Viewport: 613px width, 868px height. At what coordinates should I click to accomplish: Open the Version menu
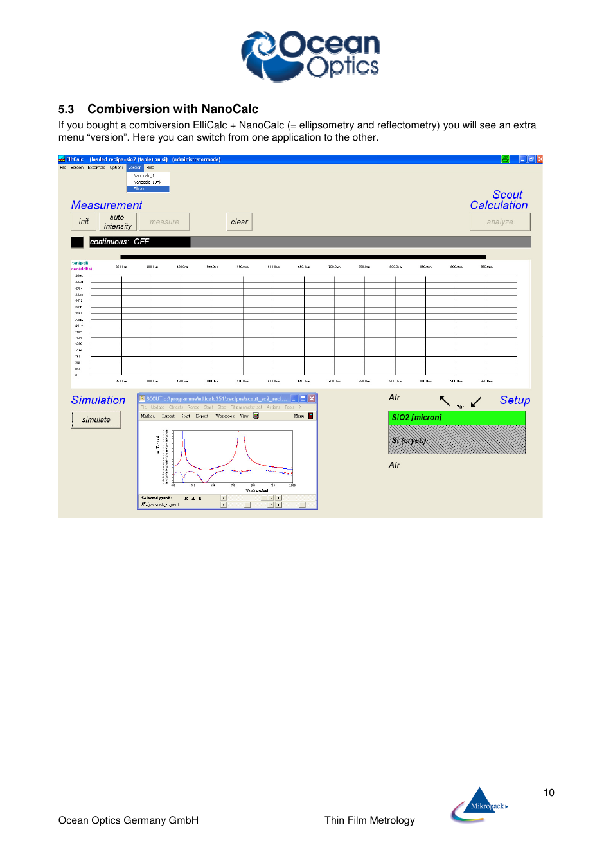135,168
